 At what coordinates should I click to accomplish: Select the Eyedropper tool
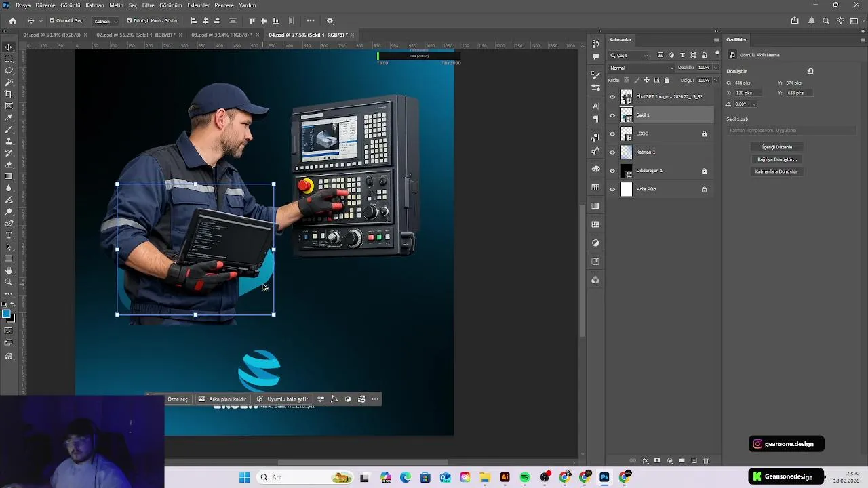pos(9,117)
